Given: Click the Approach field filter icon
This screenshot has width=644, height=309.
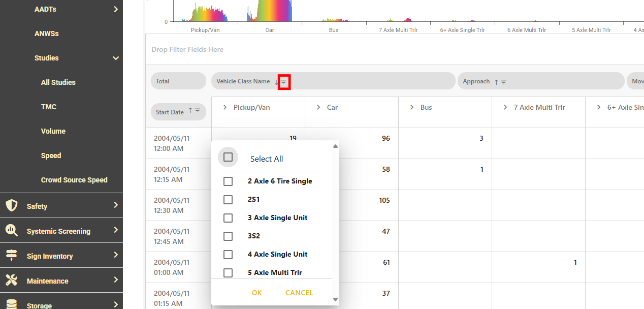Looking at the screenshot, I should 503,82.
